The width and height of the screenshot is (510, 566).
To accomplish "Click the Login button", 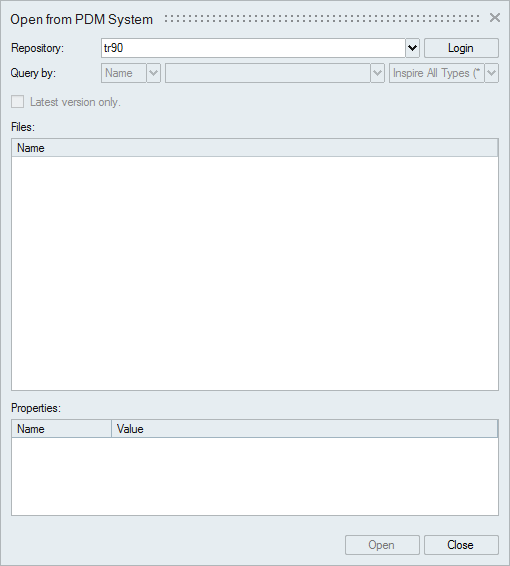I will 461,48.
